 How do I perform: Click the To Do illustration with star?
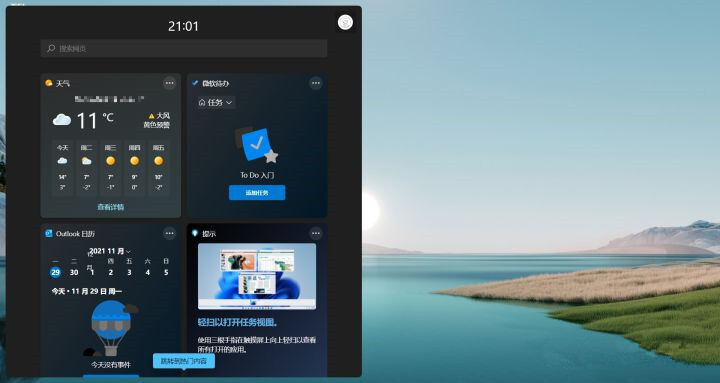[x=256, y=145]
